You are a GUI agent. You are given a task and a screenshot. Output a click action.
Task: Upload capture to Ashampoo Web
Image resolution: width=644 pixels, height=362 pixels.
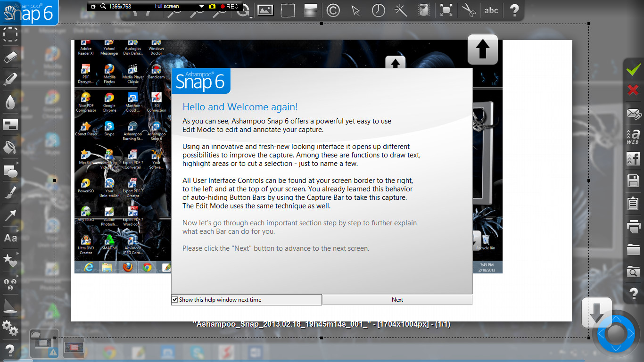tap(633, 136)
